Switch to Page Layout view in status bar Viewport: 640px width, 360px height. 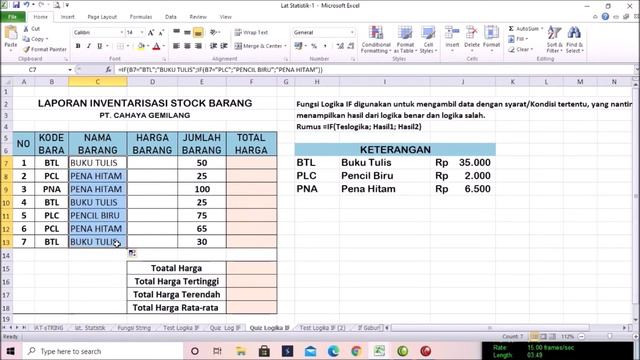pyautogui.click(x=543, y=337)
